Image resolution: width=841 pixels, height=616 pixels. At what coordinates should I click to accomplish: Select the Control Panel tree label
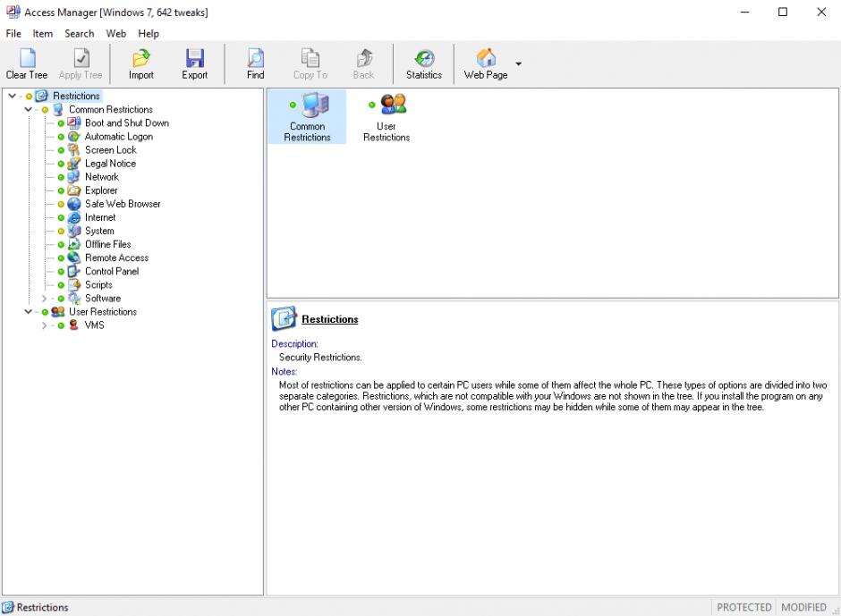(112, 271)
